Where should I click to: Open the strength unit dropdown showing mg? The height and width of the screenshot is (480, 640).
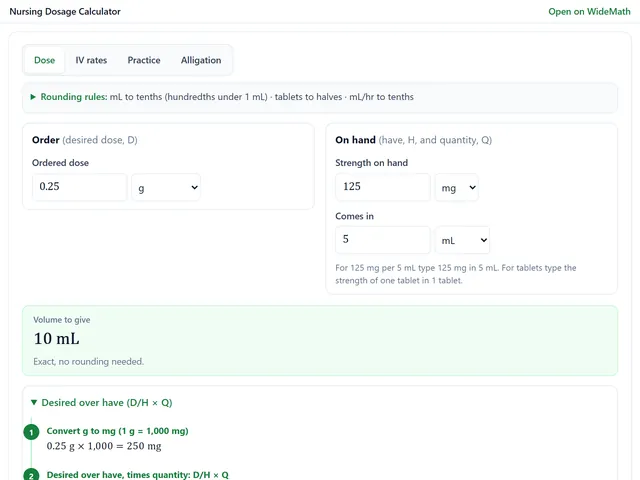pyautogui.click(x=457, y=187)
